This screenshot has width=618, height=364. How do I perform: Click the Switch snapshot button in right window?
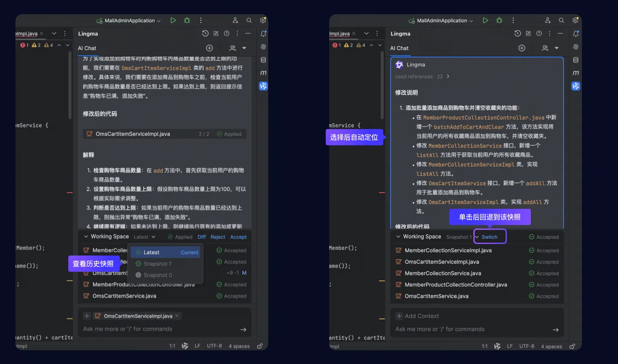490,237
